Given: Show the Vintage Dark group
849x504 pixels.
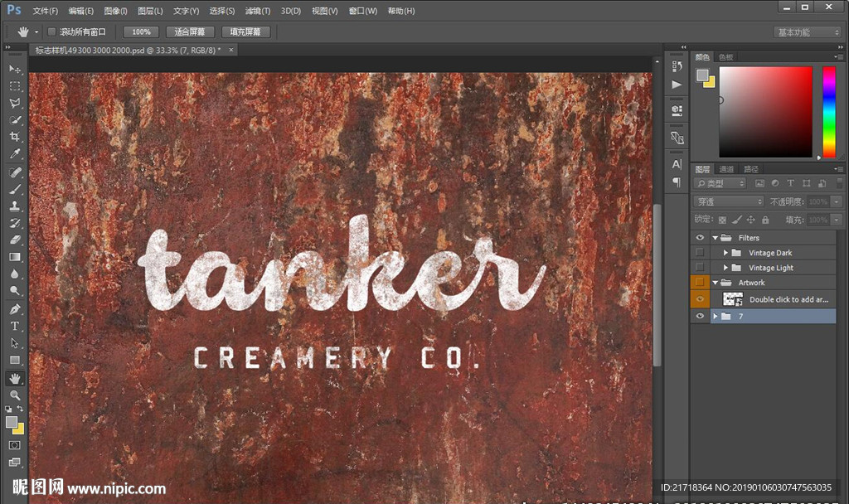Looking at the screenshot, I should 700,253.
